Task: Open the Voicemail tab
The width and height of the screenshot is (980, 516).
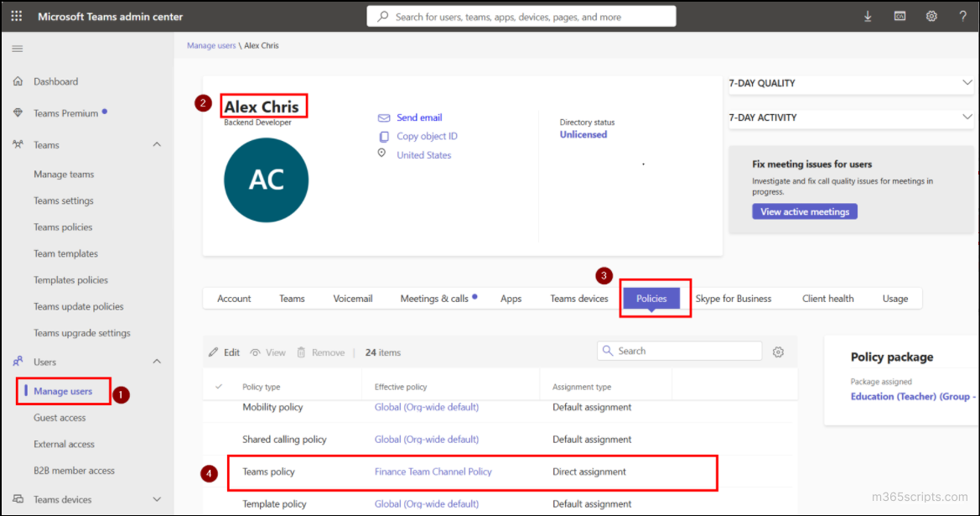Action: (352, 299)
